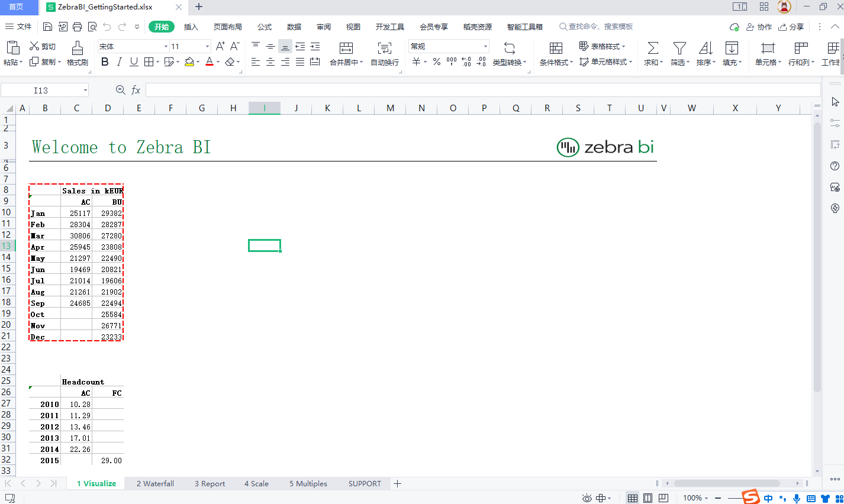Click the horizontal scrollbar thumb

727,483
